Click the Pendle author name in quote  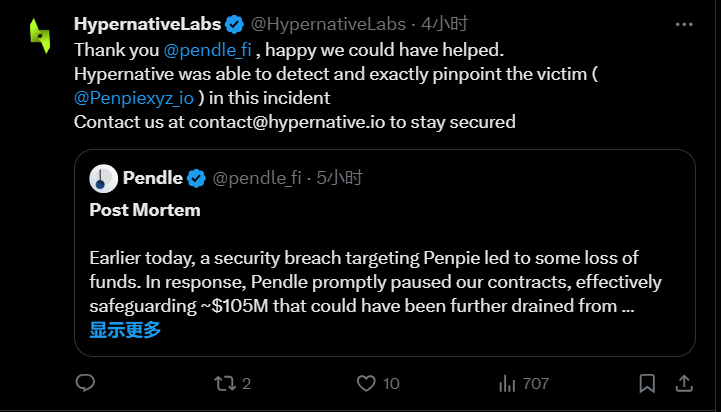[x=153, y=179]
